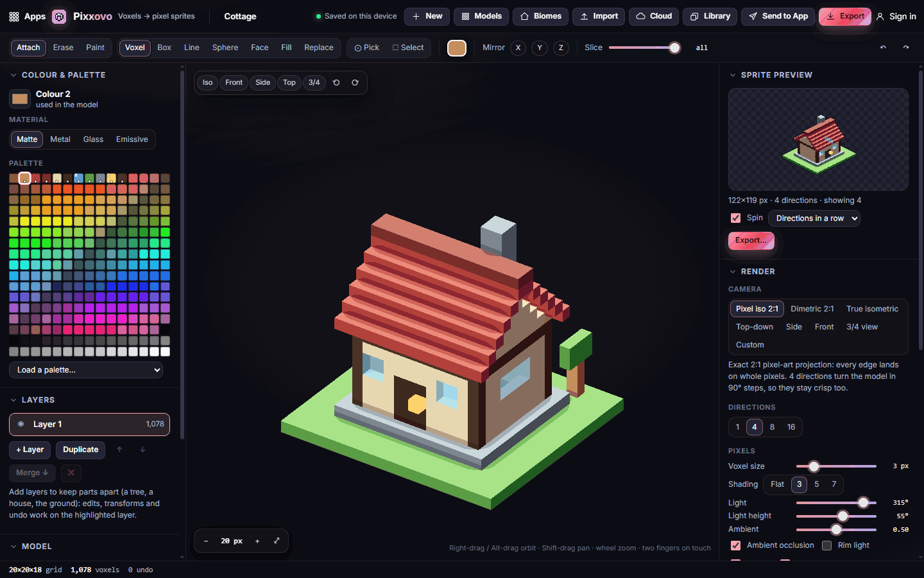The width and height of the screenshot is (924, 578).
Task: Click the fit-to-view expand icon
Action: point(277,541)
